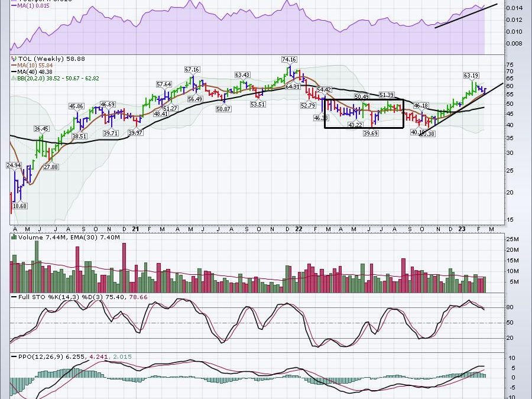Click the 45.86 price label
This screenshot has width=532, height=399.
[76, 106]
